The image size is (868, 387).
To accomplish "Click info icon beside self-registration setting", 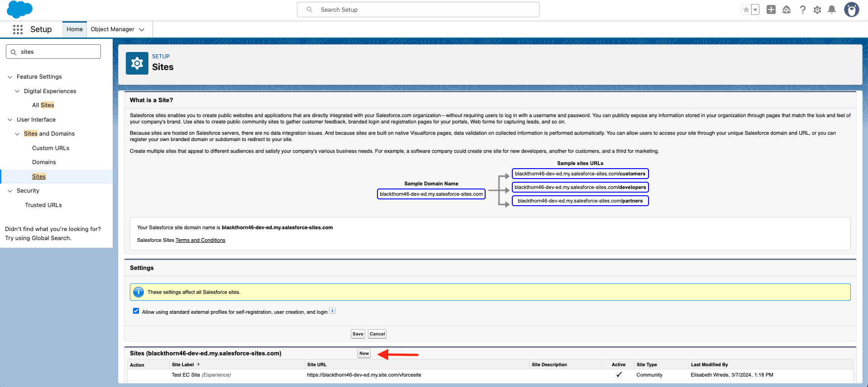I will coord(332,311).
